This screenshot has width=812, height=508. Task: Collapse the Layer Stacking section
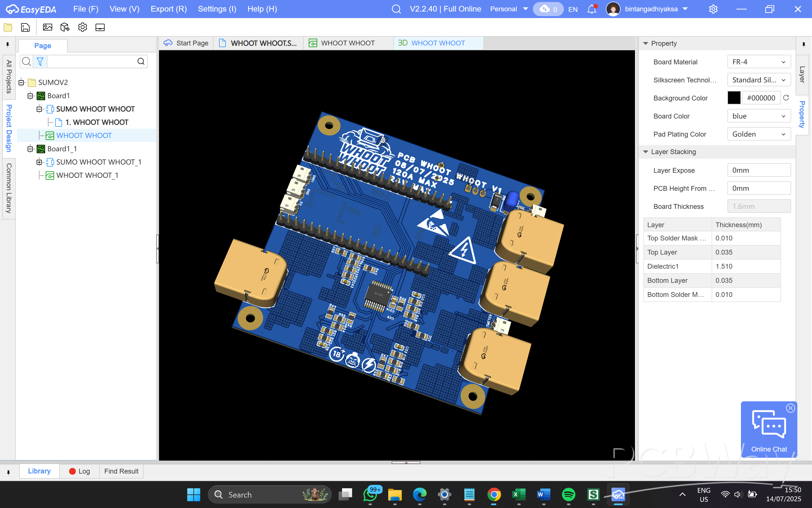click(x=646, y=152)
